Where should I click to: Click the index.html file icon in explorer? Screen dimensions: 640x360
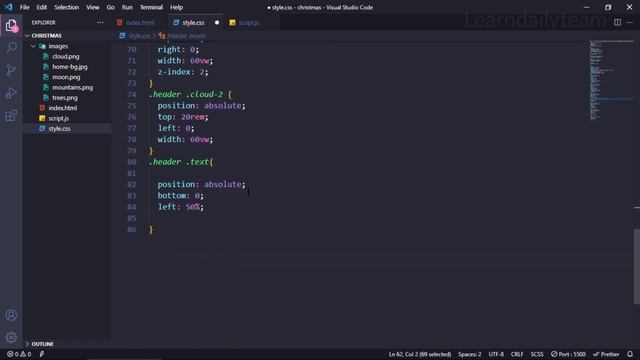[42, 108]
